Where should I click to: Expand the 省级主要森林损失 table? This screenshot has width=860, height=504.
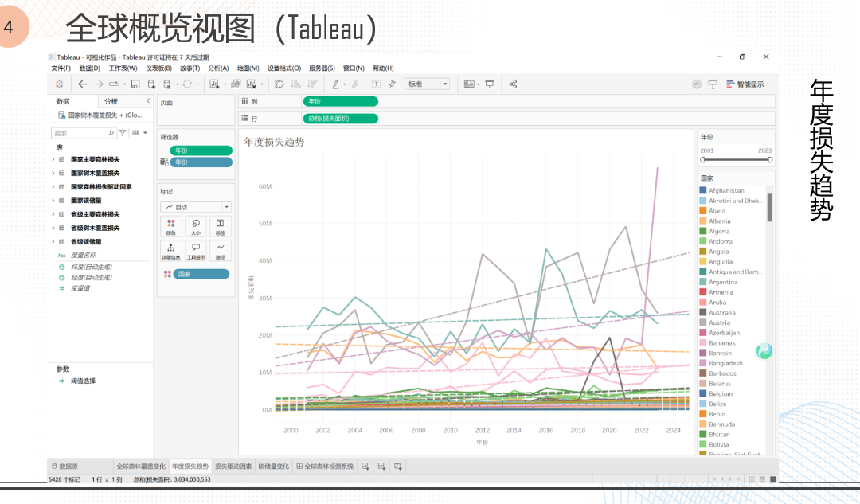point(53,214)
